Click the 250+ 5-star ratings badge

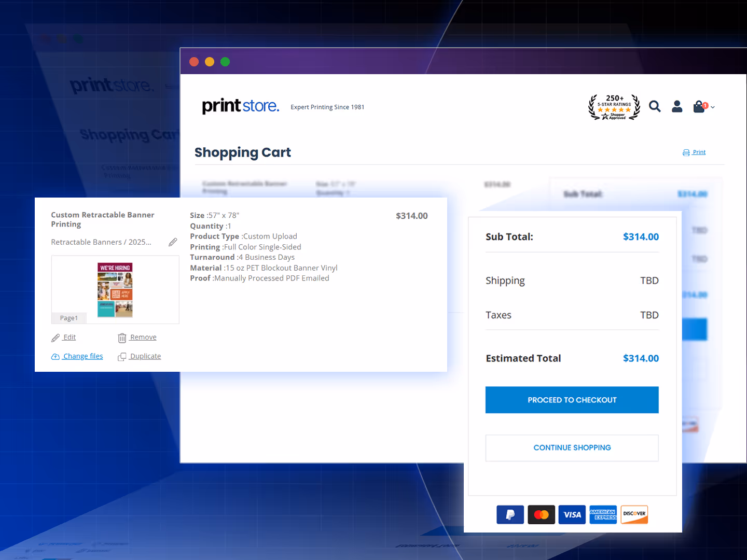614,107
